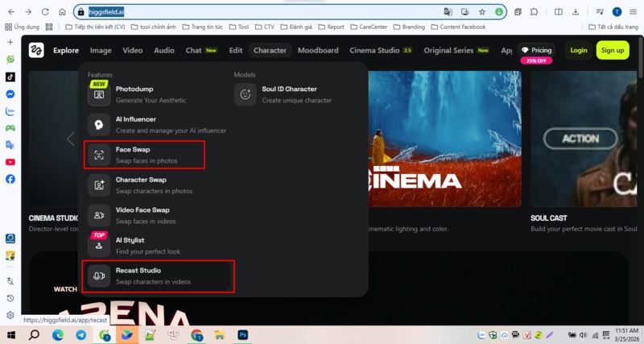Open the Video menu
This screenshot has height=344, width=644.
pos(133,51)
